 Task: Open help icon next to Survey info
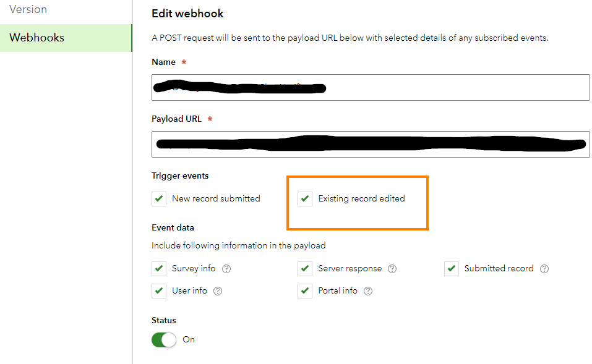tap(226, 269)
